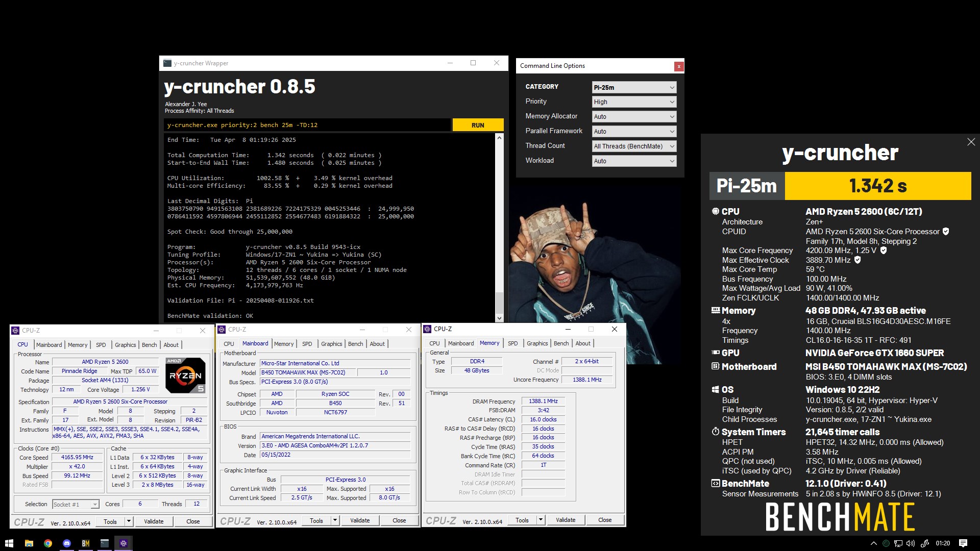
Task: Open Tools arrow in Memory CPU-Z window
Action: click(x=541, y=520)
